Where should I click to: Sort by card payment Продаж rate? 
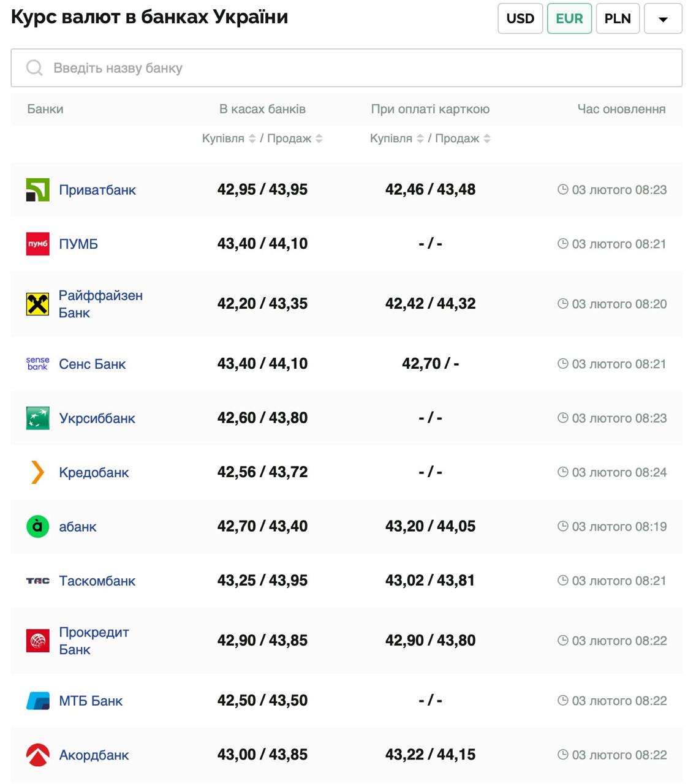pyautogui.click(x=487, y=139)
